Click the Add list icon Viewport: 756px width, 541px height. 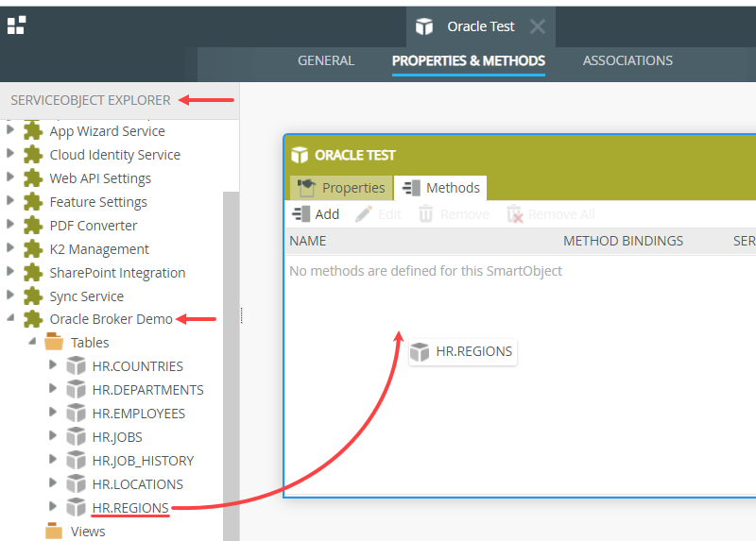click(x=301, y=214)
